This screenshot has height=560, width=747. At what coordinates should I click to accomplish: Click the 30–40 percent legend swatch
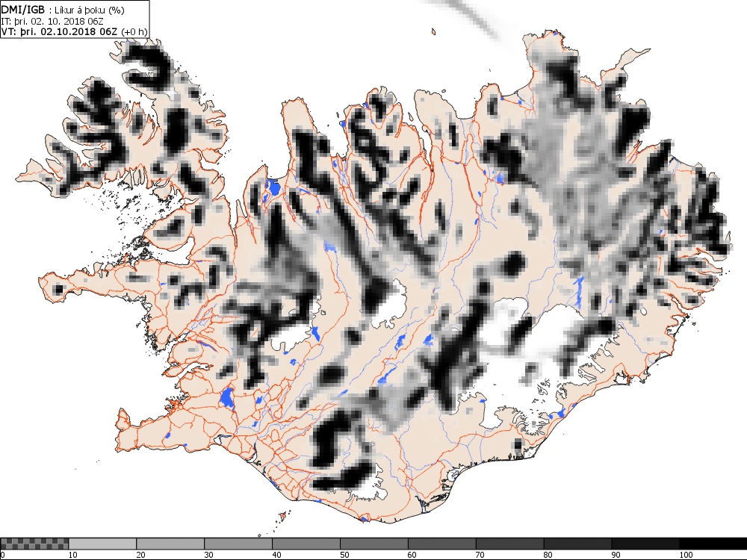tap(238, 544)
